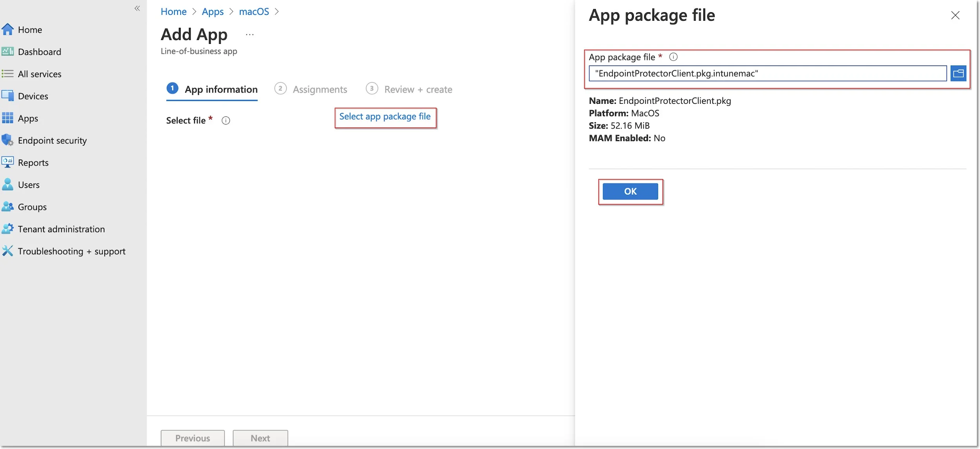
Task: Click the Line-of-business app subtitle
Action: (199, 51)
